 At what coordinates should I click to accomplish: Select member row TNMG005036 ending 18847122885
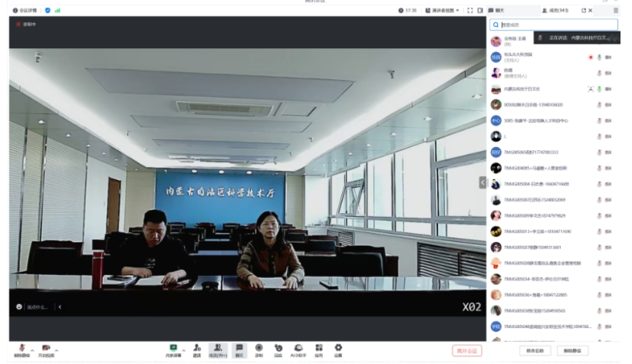554,295
